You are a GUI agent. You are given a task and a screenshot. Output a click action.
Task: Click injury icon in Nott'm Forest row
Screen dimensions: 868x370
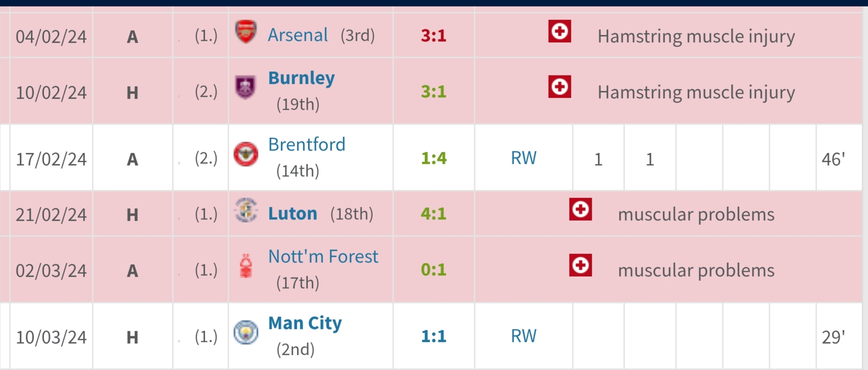tap(580, 265)
